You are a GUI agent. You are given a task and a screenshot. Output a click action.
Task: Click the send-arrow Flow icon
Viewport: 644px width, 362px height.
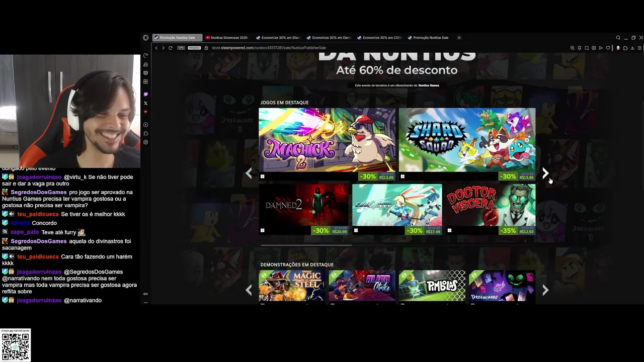(601, 48)
